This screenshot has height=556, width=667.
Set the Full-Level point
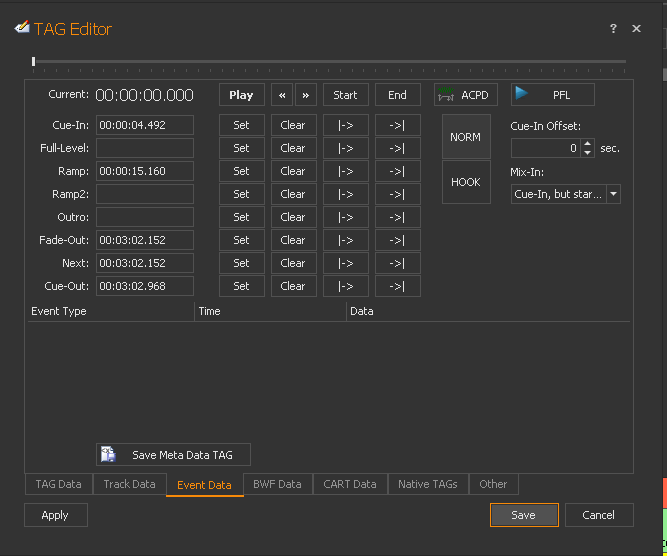[x=242, y=148]
